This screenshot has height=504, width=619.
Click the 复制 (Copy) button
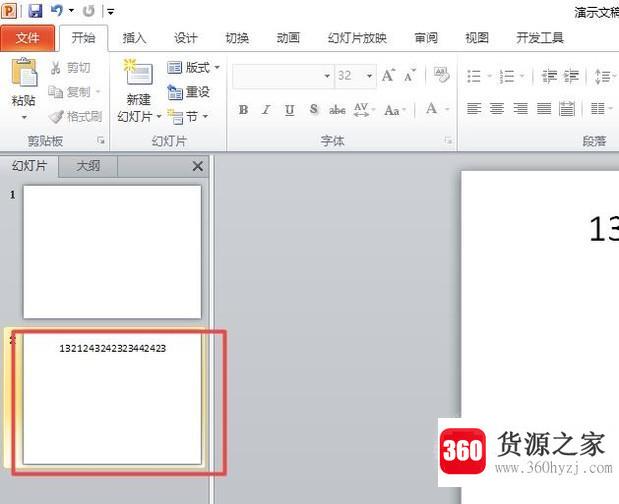[x=70, y=92]
